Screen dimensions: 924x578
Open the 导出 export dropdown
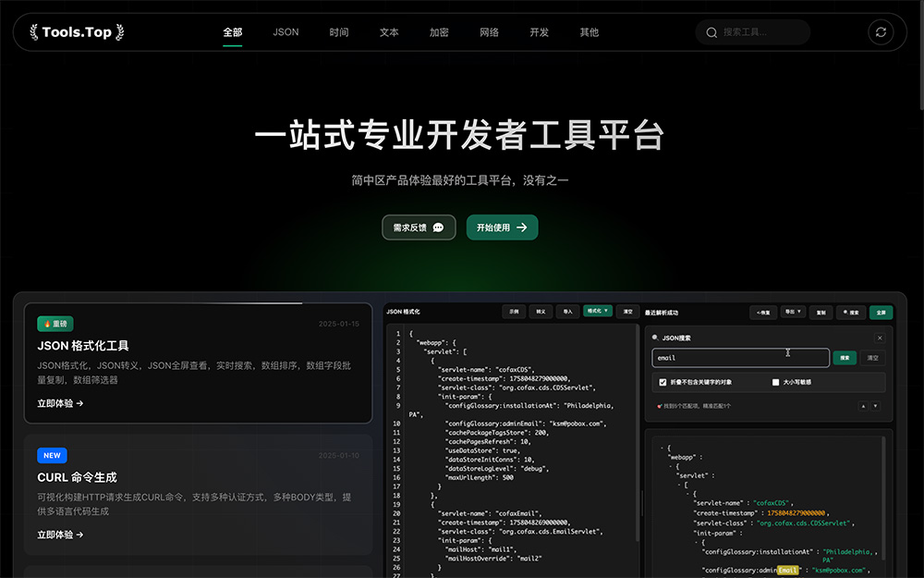(794, 313)
